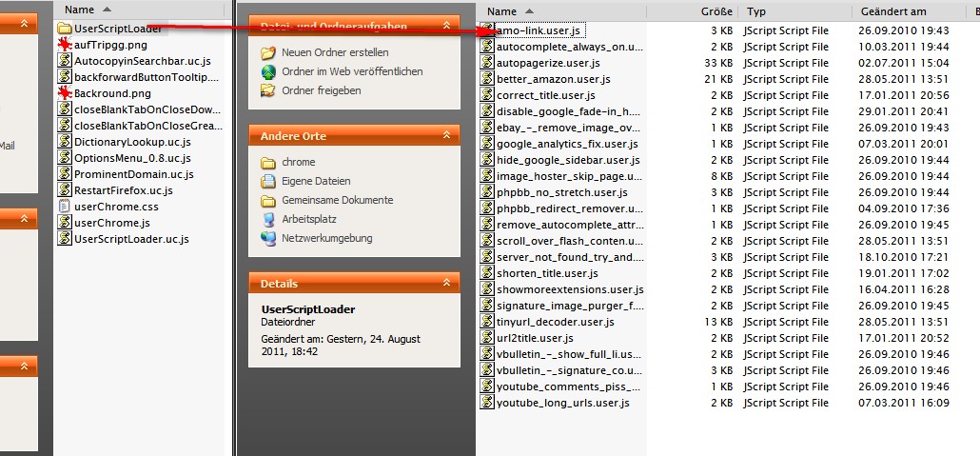This screenshot has height=456, width=980.
Task: Select youtube_long_urls.user.js in file list
Action: [x=562, y=403]
